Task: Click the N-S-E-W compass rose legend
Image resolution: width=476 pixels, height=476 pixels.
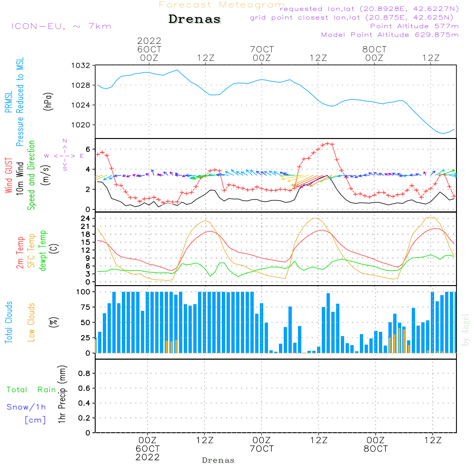Action: 64,156
